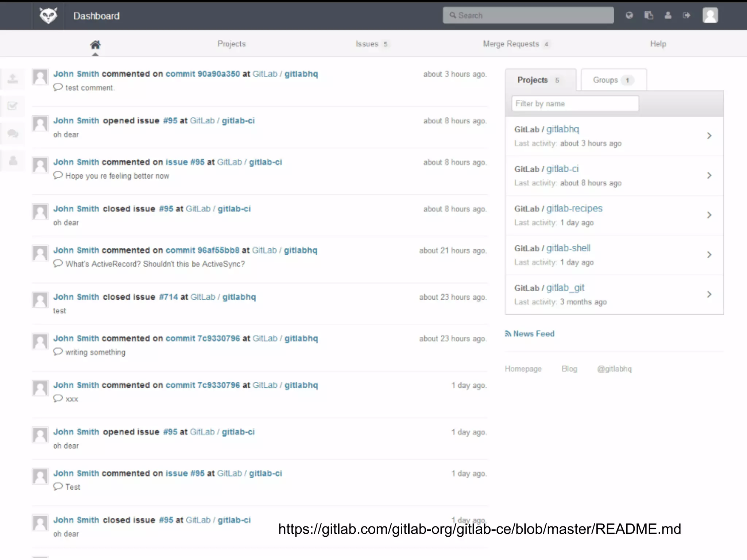Expand the GitLab / gitlab_git project chevron
Screen dimensions: 747x560
(x=709, y=294)
